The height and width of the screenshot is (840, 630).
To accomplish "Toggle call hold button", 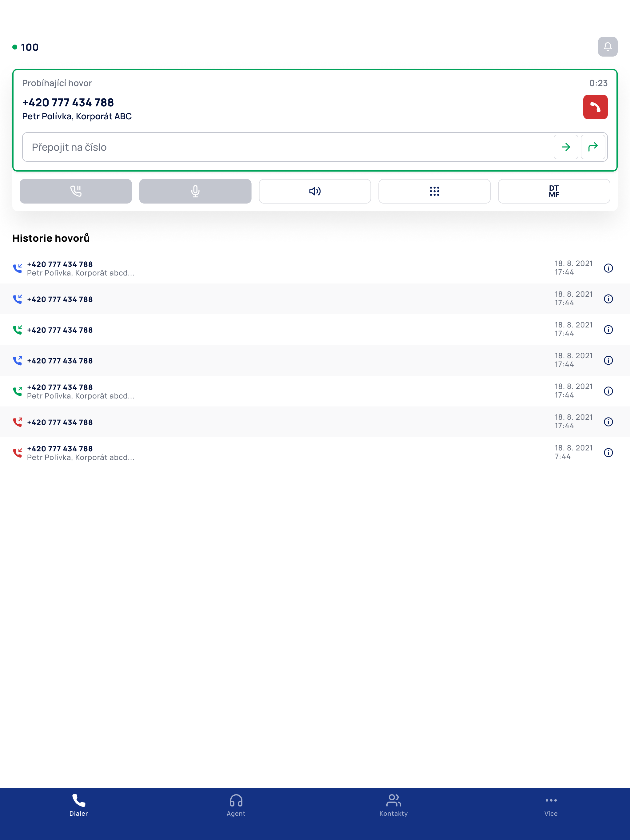I will (x=76, y=191).
